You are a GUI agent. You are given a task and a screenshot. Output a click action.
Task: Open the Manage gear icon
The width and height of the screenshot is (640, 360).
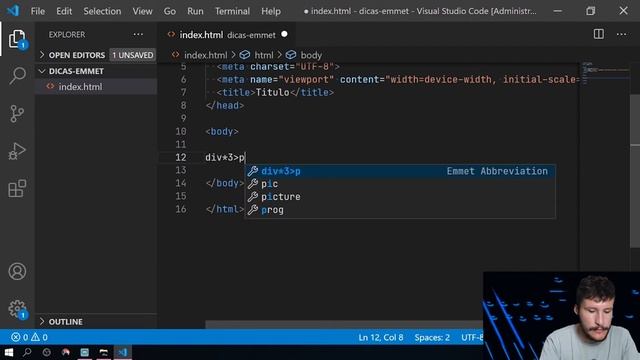coord(17,309)
